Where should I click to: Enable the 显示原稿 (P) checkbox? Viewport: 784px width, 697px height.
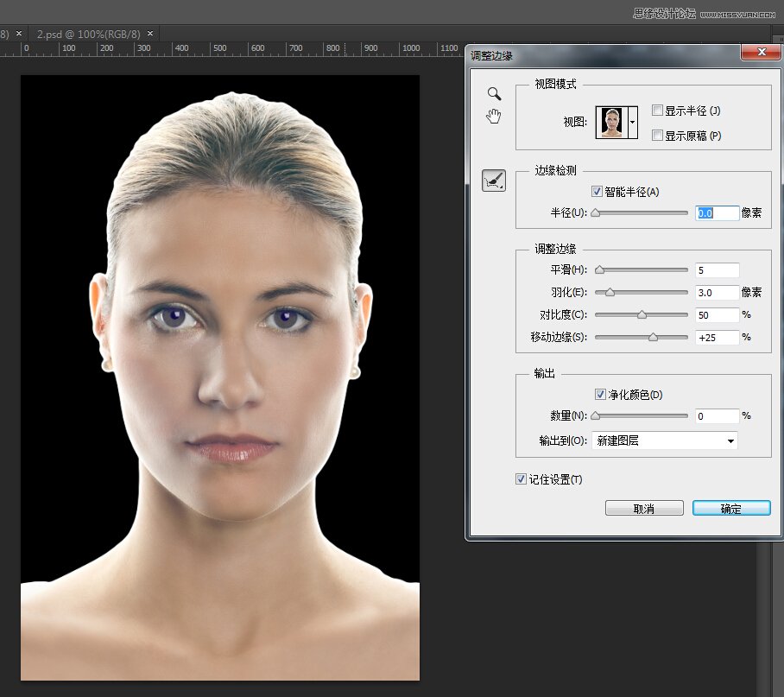[657, 135]
